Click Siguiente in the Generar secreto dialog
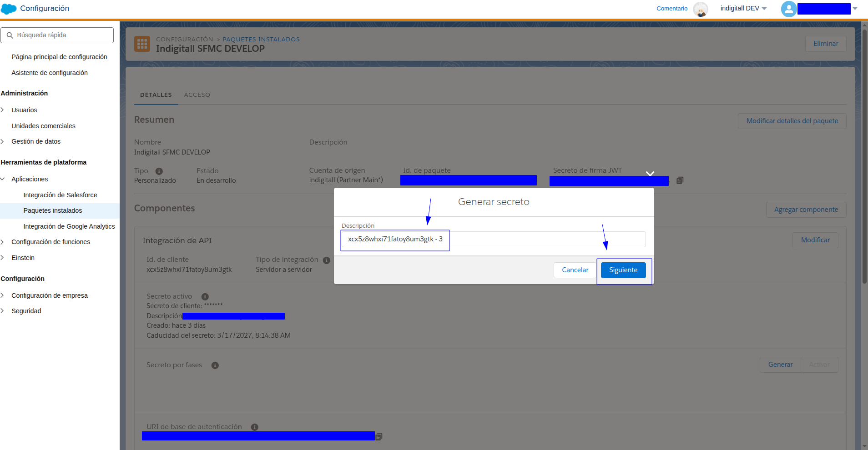Image resolution: width=868 pixels, height=450 pixels. click(x=623, y=270)
